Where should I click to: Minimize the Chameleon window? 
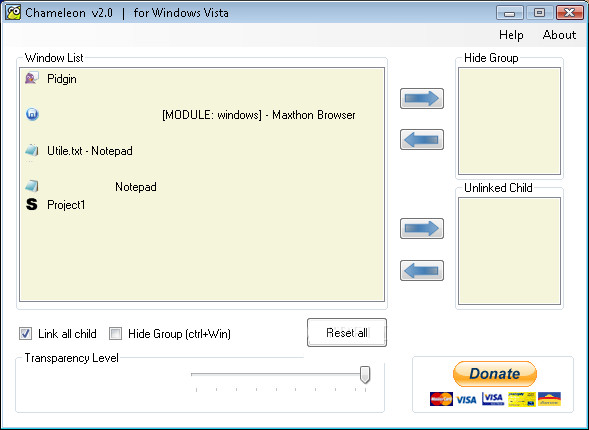pyautogui.click(x=509, y=13)
